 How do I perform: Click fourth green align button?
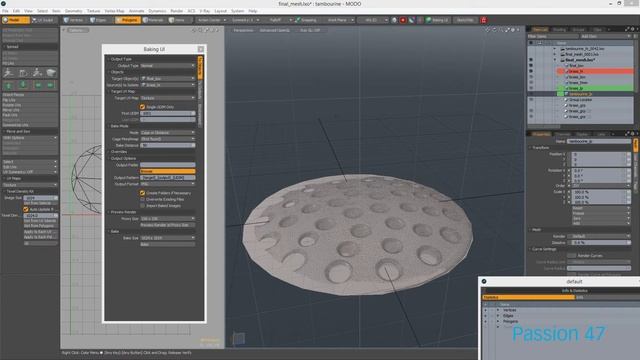pos(51,85)
